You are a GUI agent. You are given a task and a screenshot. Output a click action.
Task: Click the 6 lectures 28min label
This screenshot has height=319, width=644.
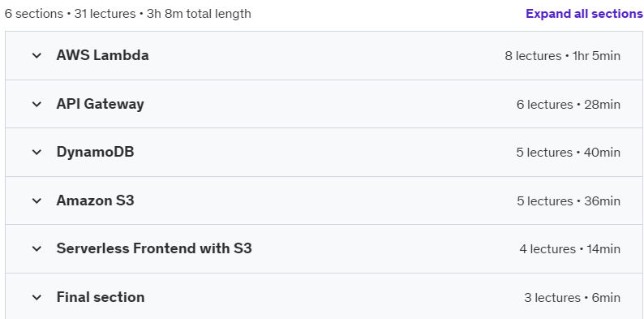coord(569,105)
